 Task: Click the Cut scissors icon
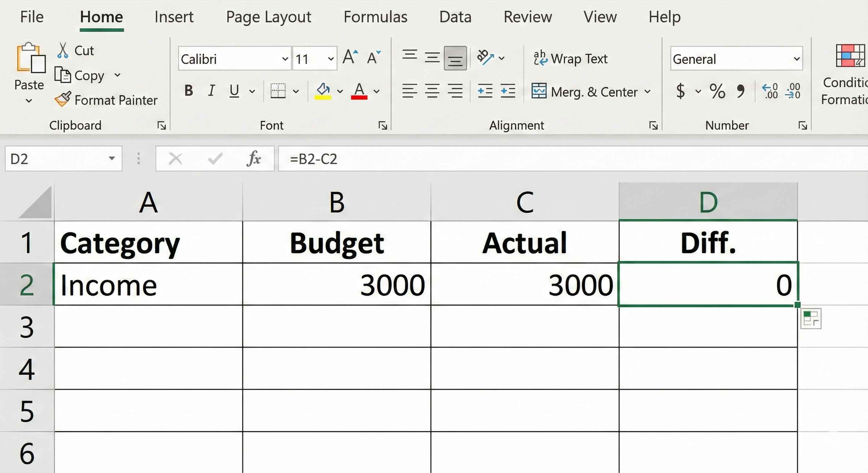[63, 51]
